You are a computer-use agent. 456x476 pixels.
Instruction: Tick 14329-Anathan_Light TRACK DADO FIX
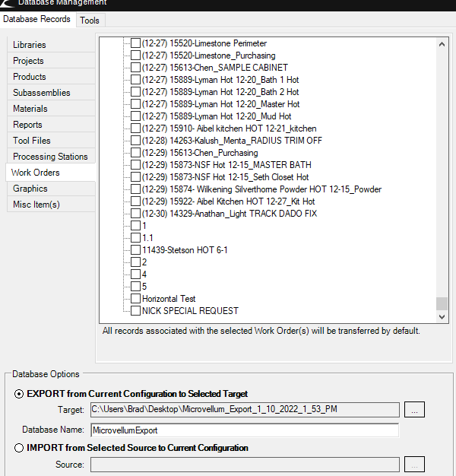[x=135, y=213]
